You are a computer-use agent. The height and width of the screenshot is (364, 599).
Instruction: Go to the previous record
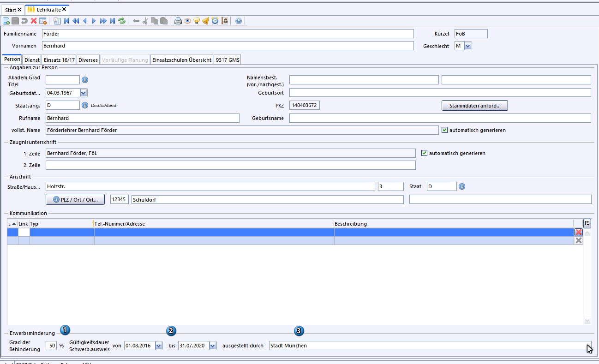(85, 21)
